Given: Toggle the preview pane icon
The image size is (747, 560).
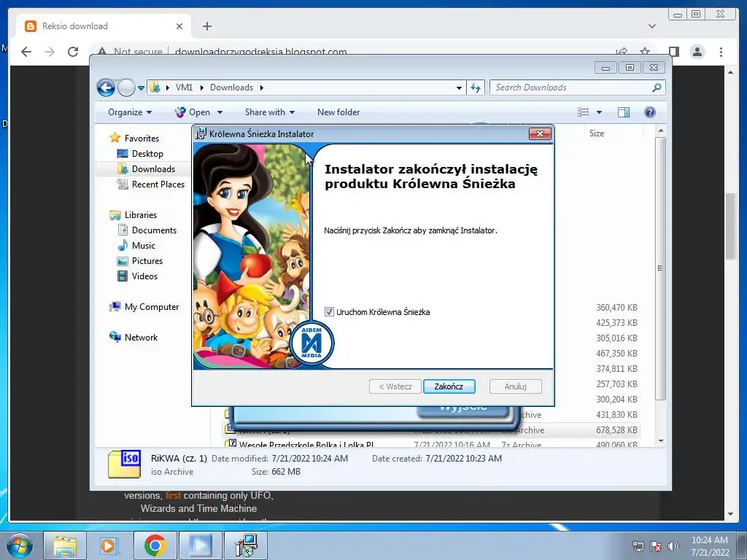Looking at the screenshot, I should point(624,112).
